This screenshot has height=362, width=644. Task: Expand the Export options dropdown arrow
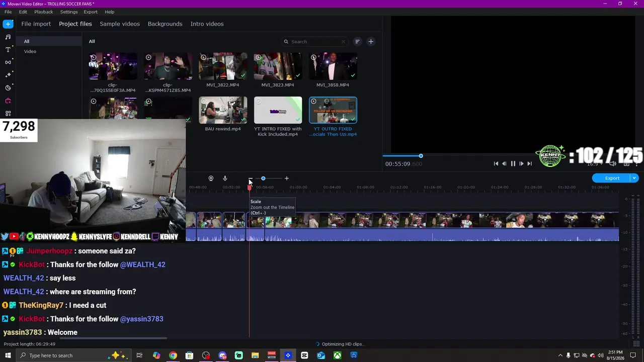click(635, 178)
